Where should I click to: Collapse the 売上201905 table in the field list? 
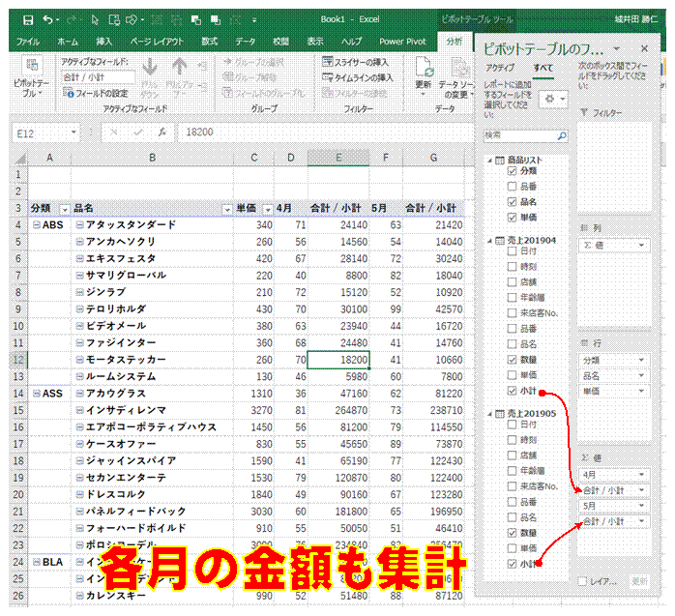[x=490, y=414]
